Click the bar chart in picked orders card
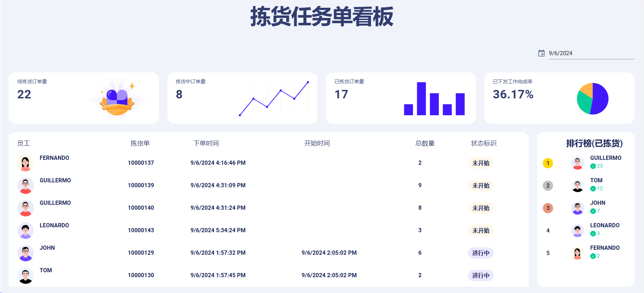The height and width of the screenshot is (293, 644). pyautogui.click(x=434, y=99)
